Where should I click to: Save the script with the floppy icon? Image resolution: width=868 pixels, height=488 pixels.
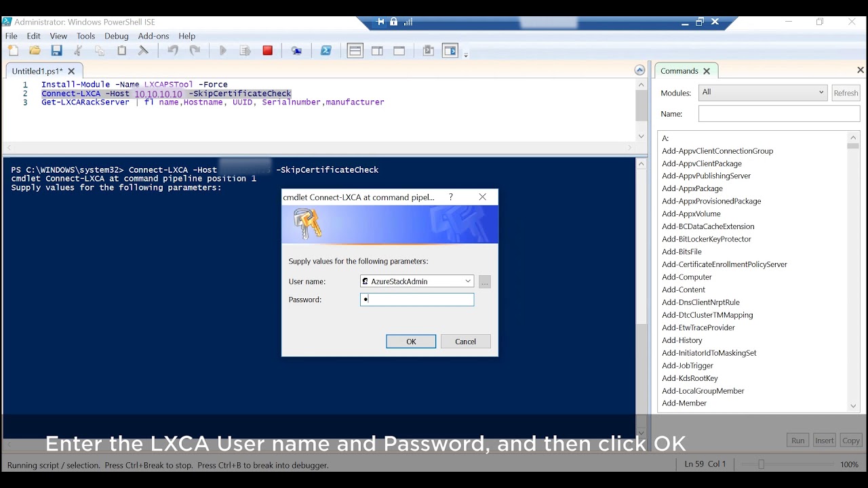(x=56, y=51)
